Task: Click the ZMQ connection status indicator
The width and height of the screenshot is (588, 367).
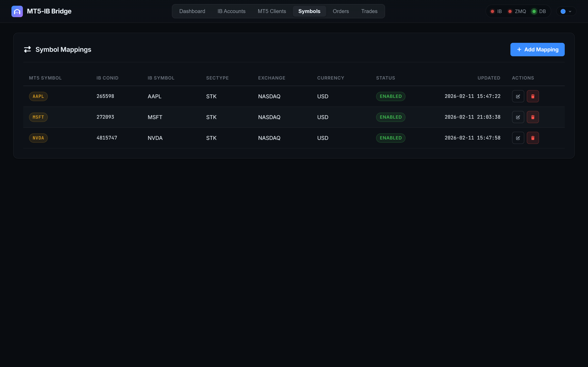Action: pyautogui.click(x=517, y=11)
